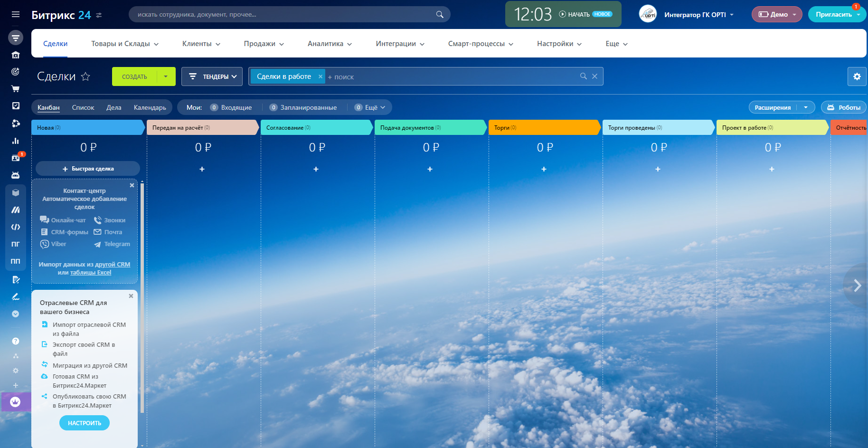Open the CRM funnel icon in sidebar
Screen dimensions: 868x448
tap(16, 38)
